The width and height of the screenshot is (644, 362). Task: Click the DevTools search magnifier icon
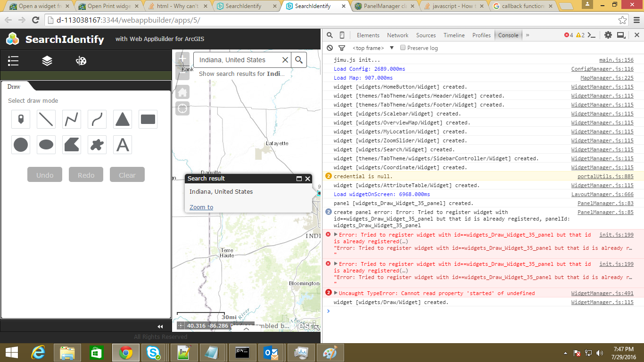click(x=330, y=35)
